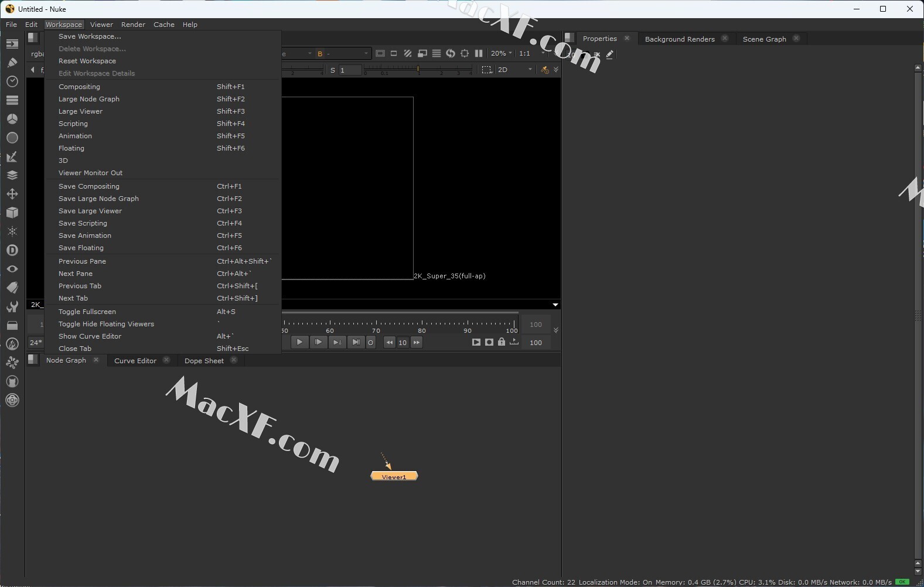Open the viewer info bar triangle
This screenshot has height=587, width=924.
coord(555,305)
